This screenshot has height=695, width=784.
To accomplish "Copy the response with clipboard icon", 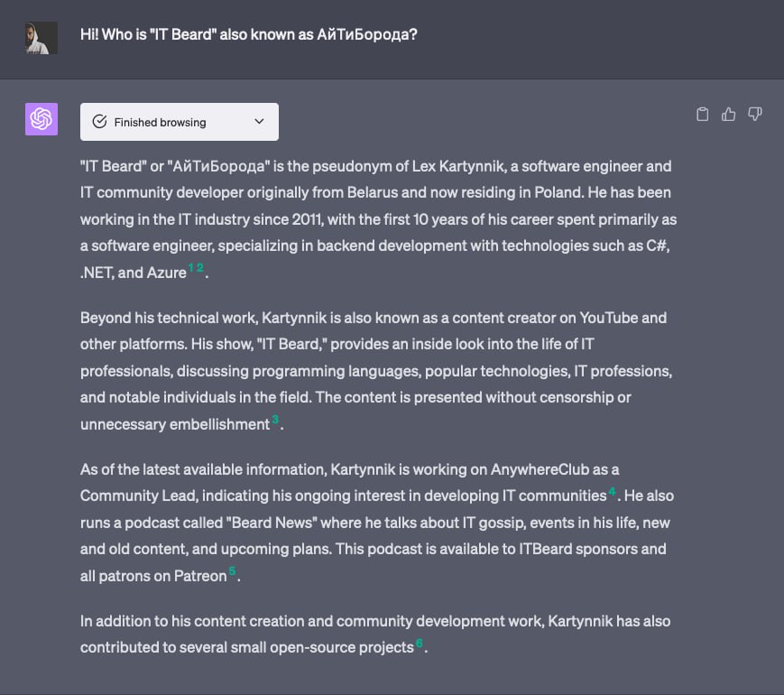I will [703, 115].
